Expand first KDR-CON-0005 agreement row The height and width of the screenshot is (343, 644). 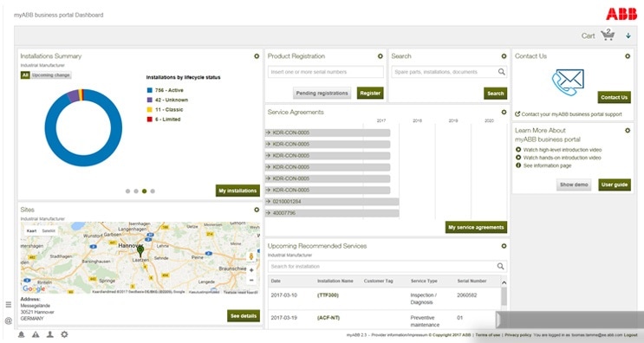328,133
